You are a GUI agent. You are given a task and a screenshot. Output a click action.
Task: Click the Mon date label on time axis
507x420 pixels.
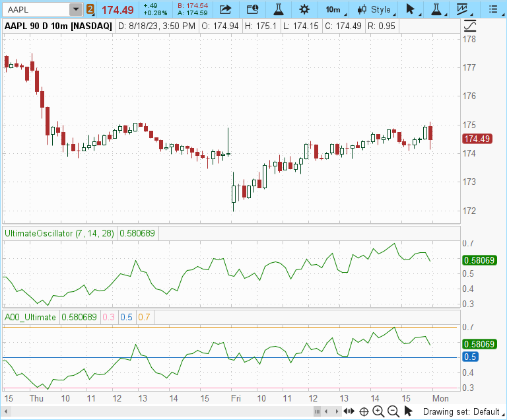coord(441,398)
